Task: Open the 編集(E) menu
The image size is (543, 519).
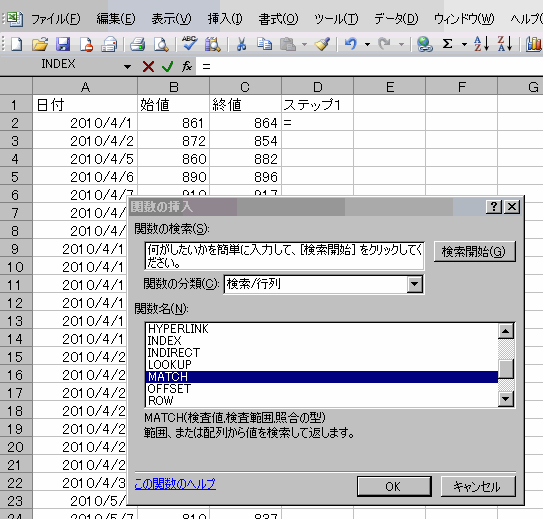Action: [x=116, y=19]
